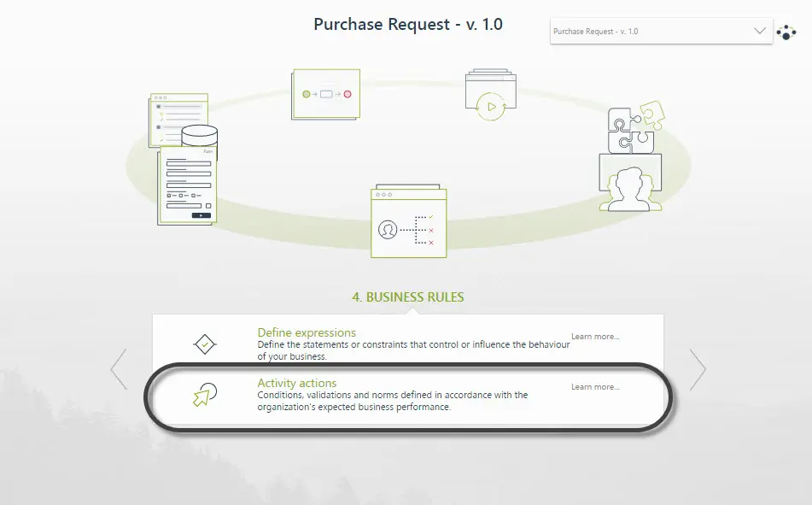
Task: Go to the previous wizard step arrow
Action: pos(119,369)
